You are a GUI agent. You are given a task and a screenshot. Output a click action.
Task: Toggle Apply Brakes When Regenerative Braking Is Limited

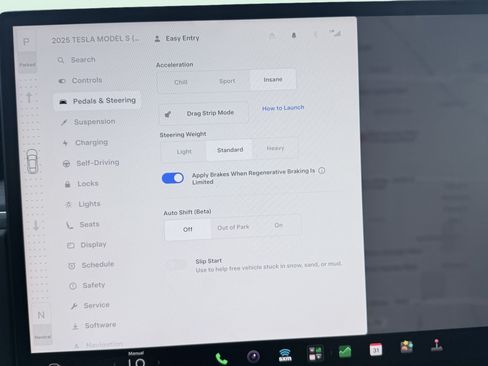173,178
